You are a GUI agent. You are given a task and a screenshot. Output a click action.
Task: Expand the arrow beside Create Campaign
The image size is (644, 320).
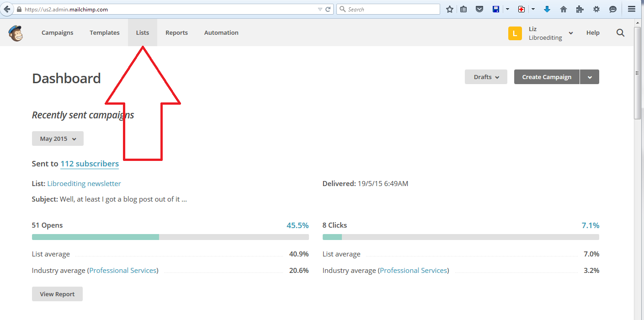(590, 77)
